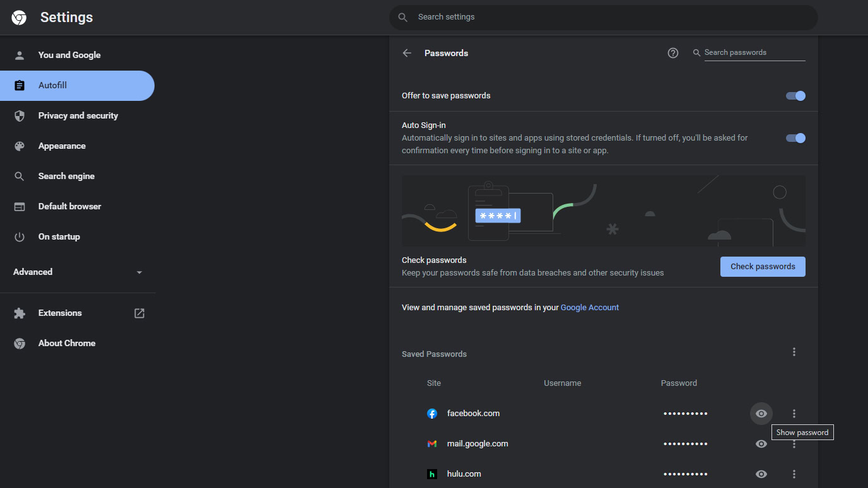Open more actions for Saved Passwords
The width and height of the screenshot is (868, 488).
click(x=794, y=352)
